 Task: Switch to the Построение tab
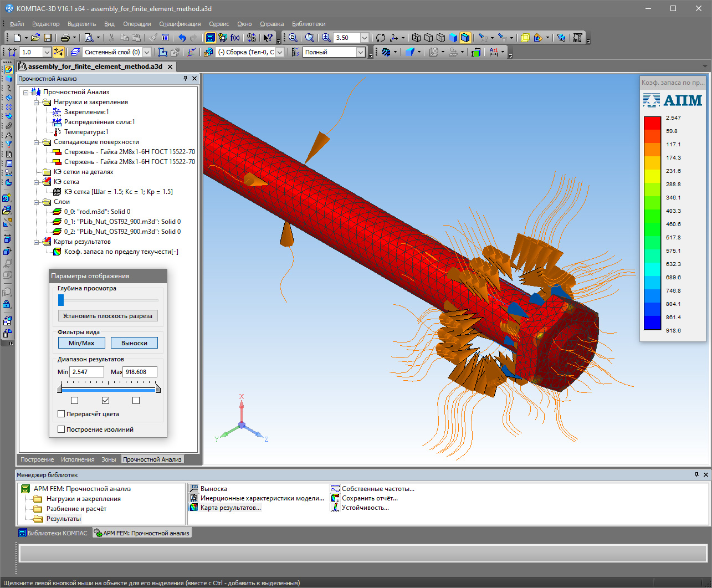point(37,459)
